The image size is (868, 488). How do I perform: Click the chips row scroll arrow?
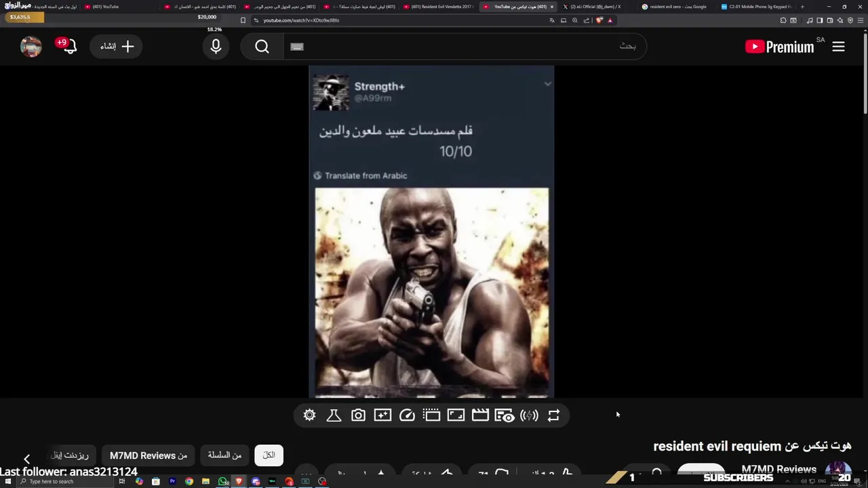click(x=26, y=459)
